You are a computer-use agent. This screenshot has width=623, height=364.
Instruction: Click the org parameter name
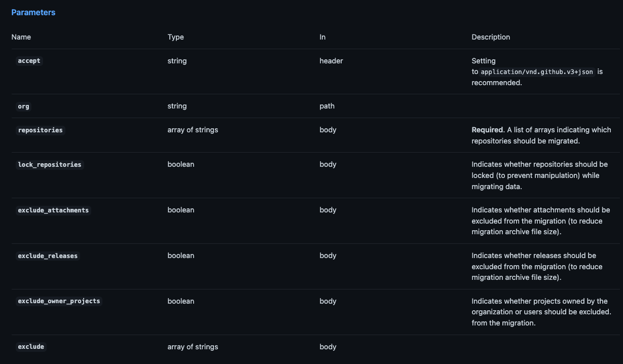coord(23,106)
